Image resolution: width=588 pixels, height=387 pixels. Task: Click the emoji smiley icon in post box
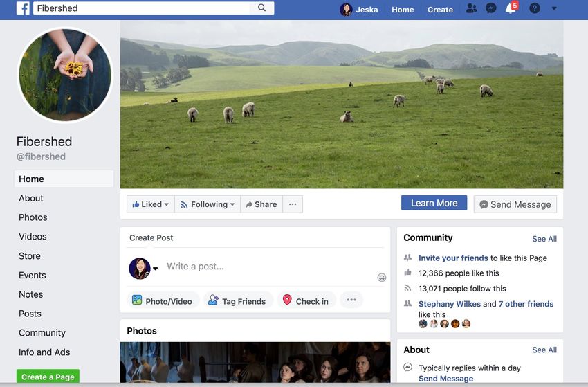point(381,278)
